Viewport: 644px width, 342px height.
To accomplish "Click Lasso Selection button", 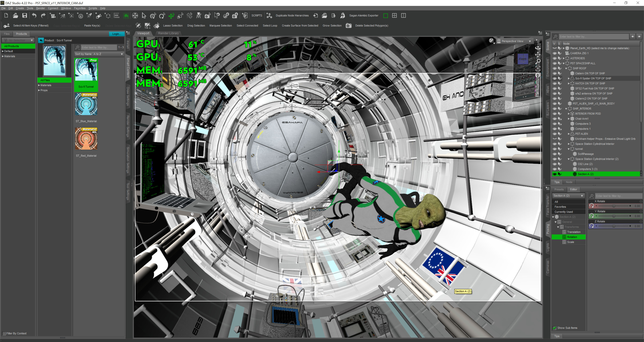I will (173, 26).
